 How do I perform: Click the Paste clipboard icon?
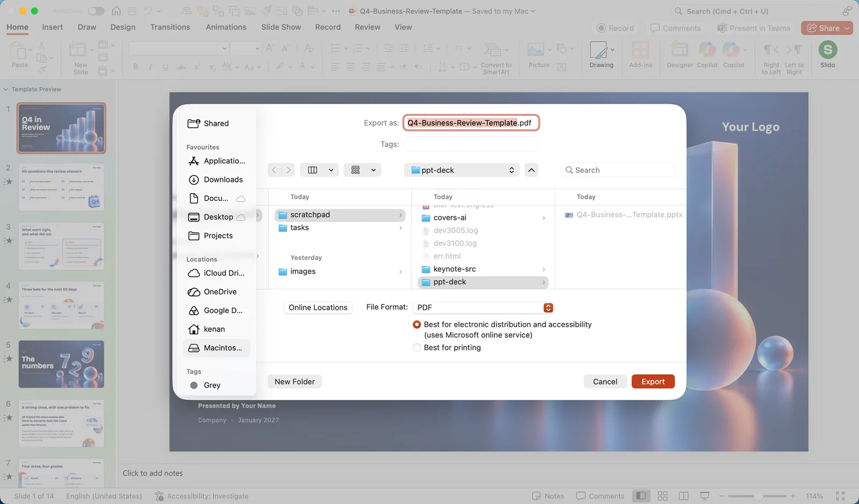(19, 52)
